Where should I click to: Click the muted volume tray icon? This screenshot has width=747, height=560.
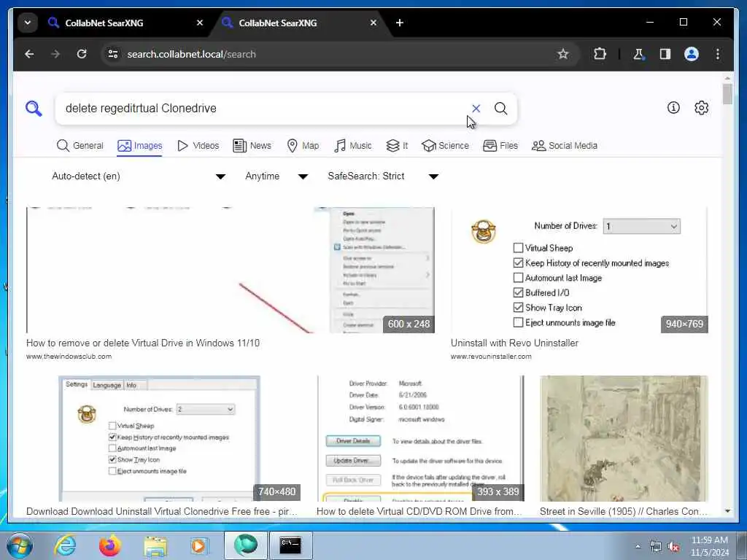click(x=673, y=547)
